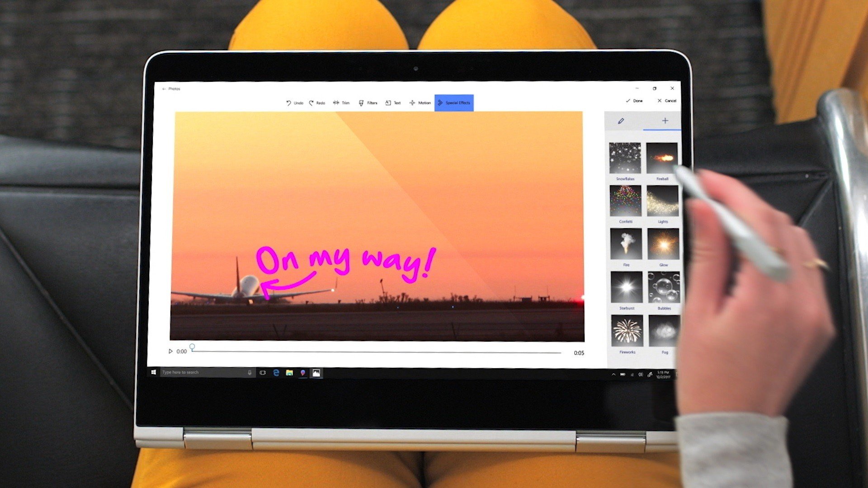Switch to the plus add-effects tab
This screenshot has height=488, width=868.
665,121
